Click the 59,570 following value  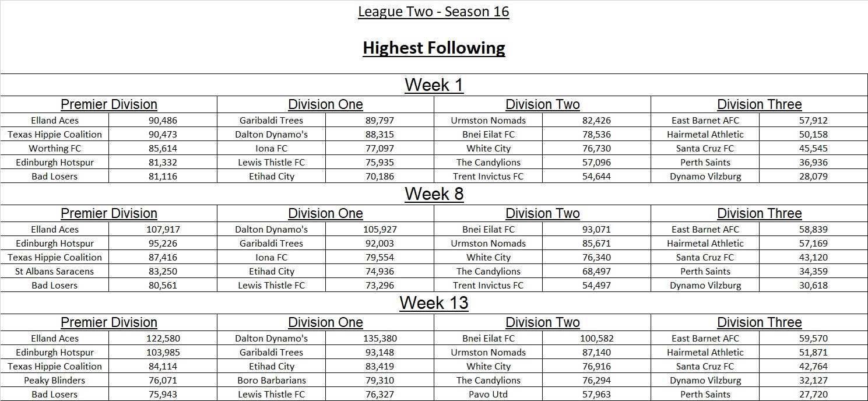[813, 339]
